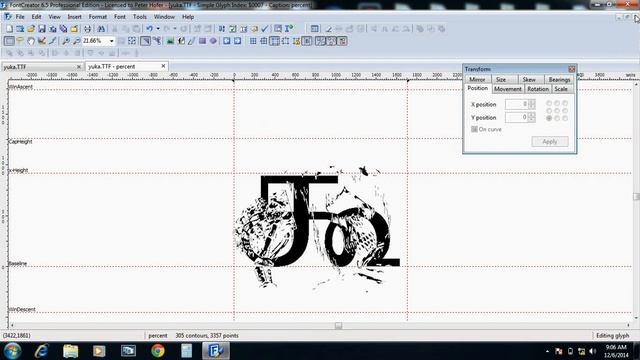Click the Y position input field
640x360 pixels.
[517, 117]
